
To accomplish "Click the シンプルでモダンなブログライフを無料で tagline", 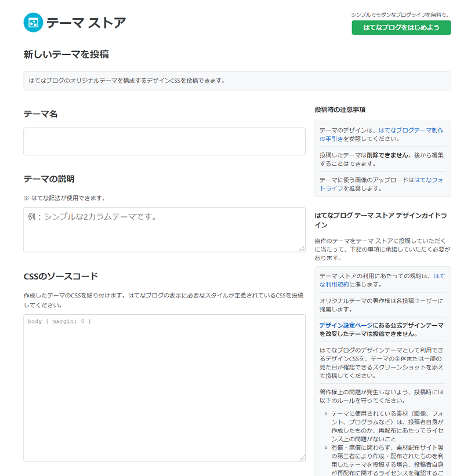I will [400, 14].
